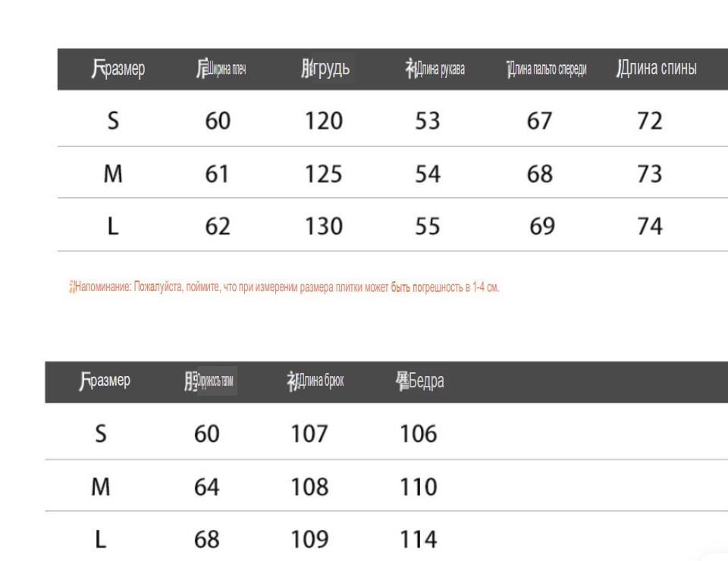Click hip value 114 for size L

419,539
